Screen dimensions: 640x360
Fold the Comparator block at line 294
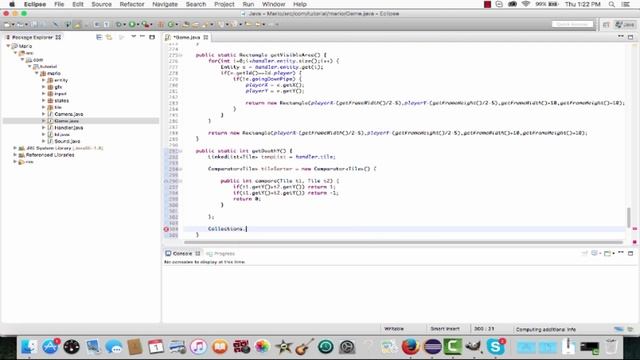click(181, 169)
